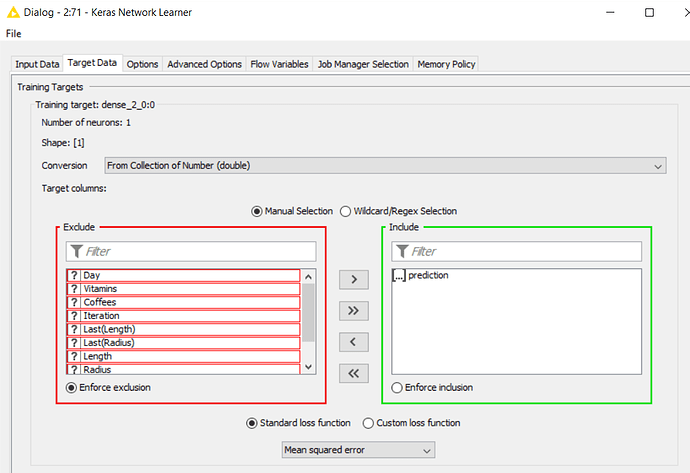This screenshot has height=473, width=690.
Task: Switch to the Input Data tab
Action: point(37,64)
